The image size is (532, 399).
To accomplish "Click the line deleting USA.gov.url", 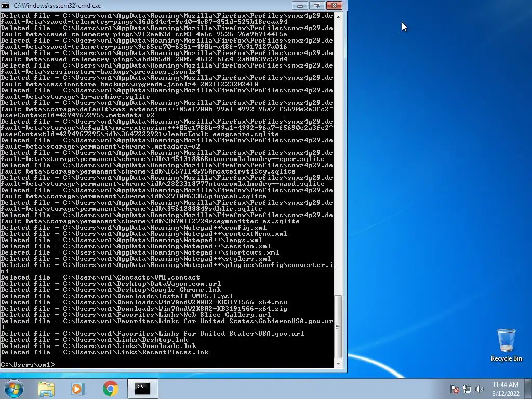I will (152, 334).
